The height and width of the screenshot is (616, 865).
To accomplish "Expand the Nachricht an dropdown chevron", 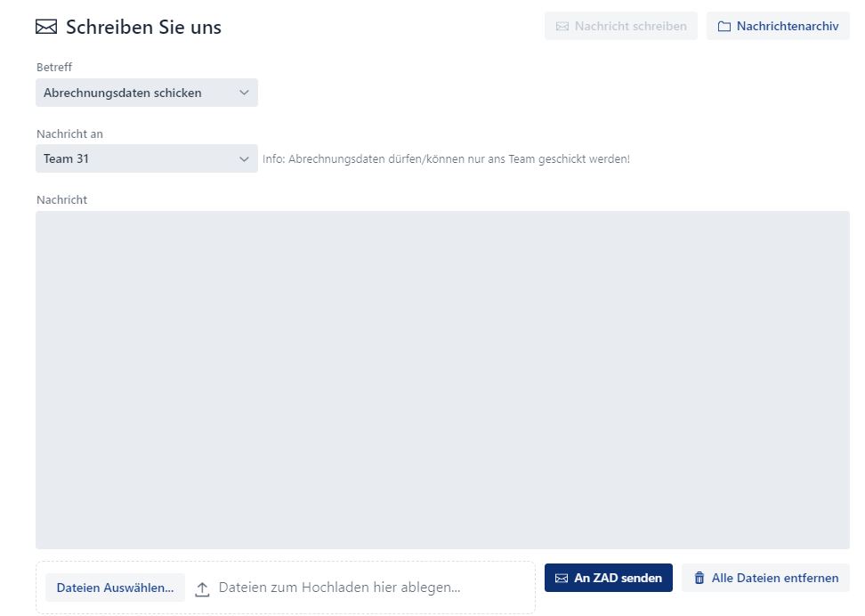I will click(244, 159).
